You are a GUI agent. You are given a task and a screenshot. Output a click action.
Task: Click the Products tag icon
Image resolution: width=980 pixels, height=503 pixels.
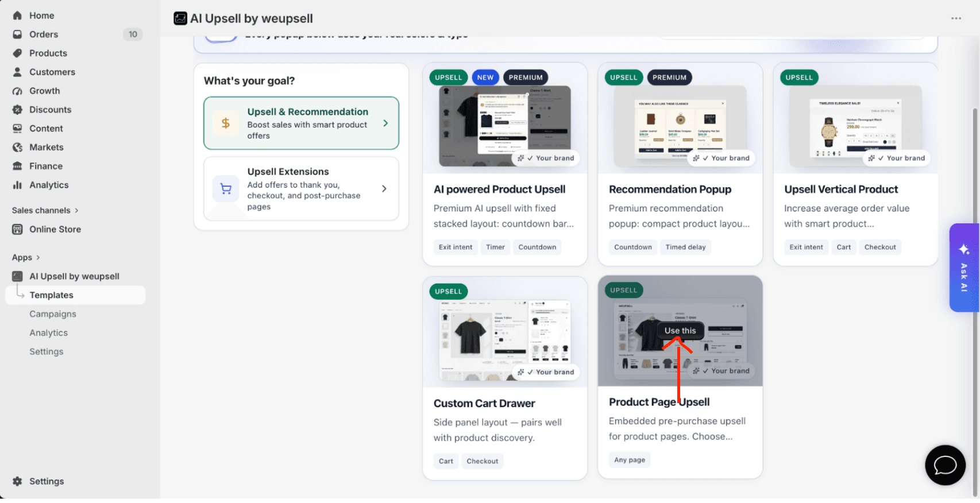(17, 53)
